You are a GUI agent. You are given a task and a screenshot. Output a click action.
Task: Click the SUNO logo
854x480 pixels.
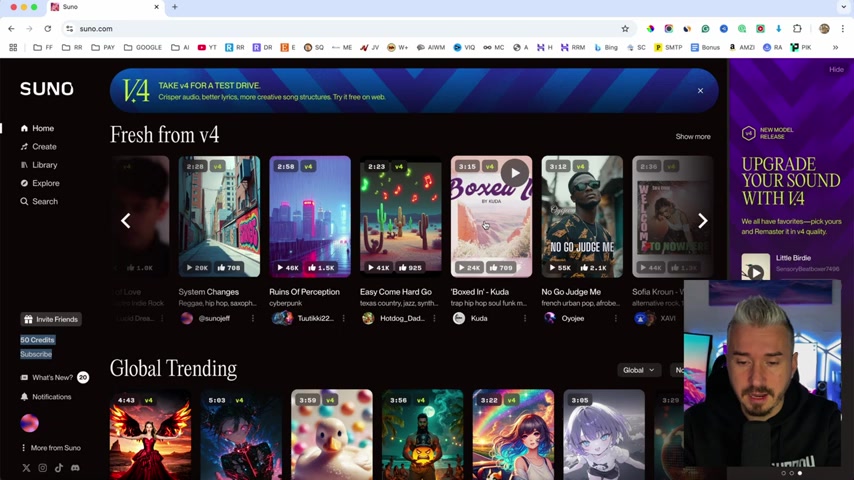click(47, 89)
